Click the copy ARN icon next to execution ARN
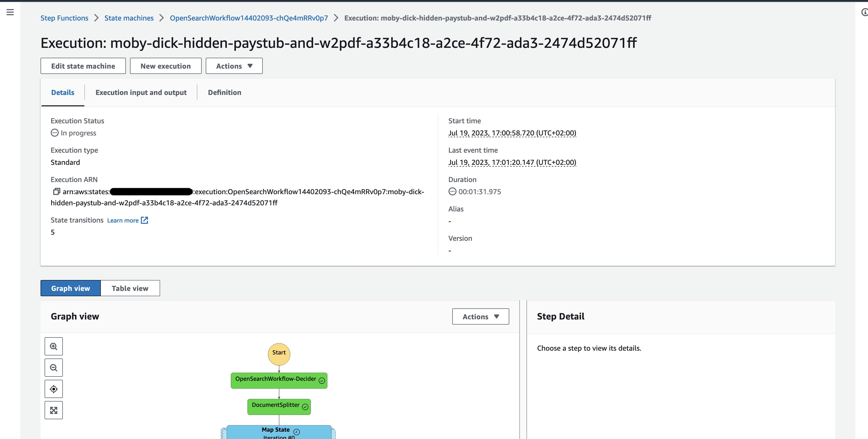 click(x=55, y=191)
